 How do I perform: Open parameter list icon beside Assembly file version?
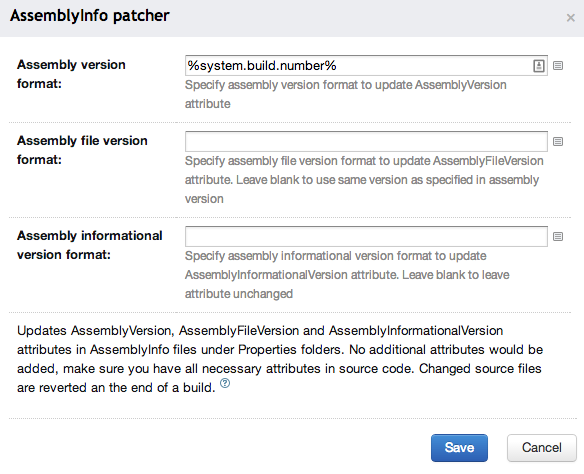coord(558,141)
